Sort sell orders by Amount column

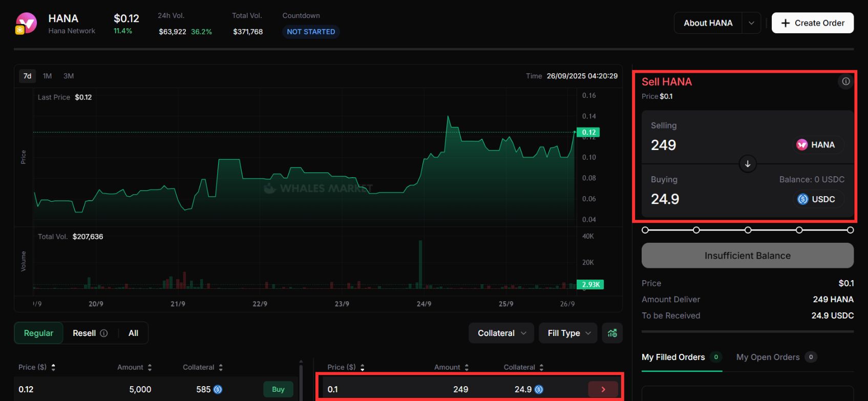[467, 367]
